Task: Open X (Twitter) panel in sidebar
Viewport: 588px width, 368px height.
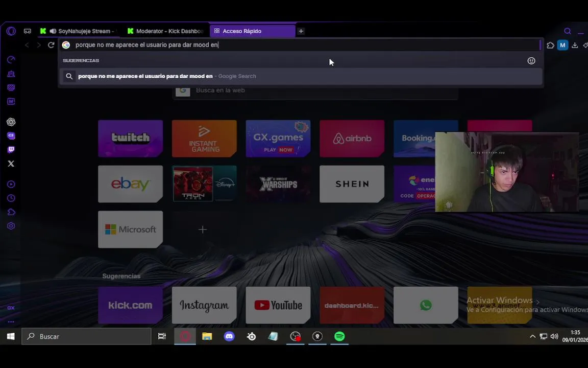Action: coord(11,164)
